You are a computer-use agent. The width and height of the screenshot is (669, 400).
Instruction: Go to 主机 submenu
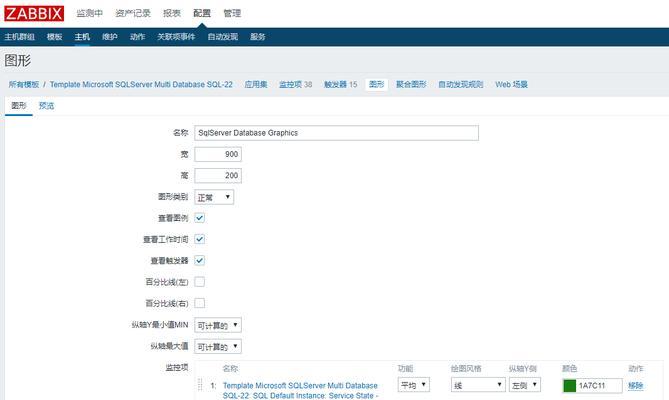coord(82,37)
